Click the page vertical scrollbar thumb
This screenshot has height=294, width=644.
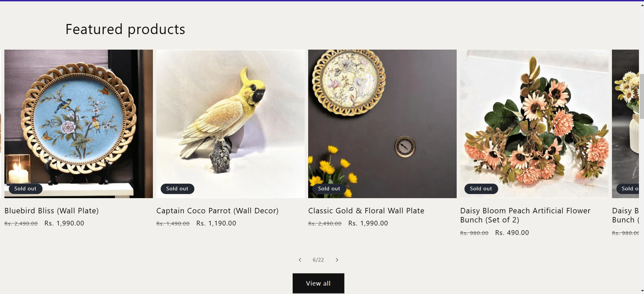click(642, 96)
